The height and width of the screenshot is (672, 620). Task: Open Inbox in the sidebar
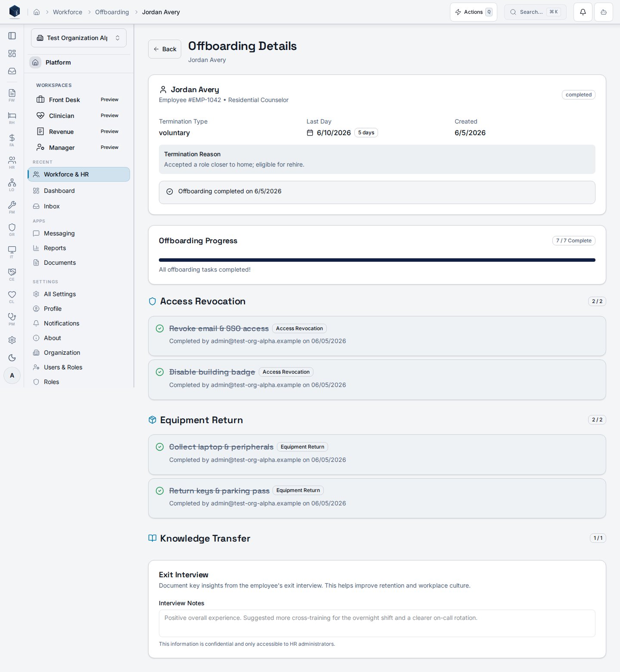79,206
